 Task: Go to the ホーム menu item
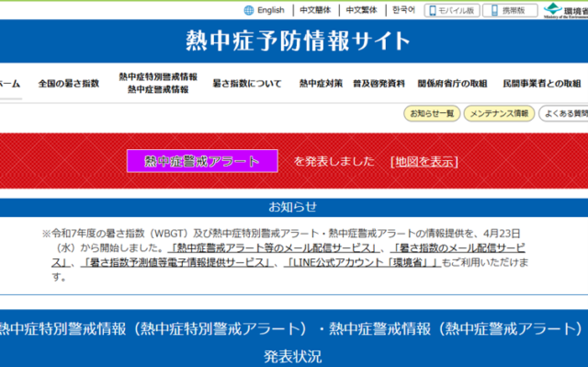click(x=10, y=84)
